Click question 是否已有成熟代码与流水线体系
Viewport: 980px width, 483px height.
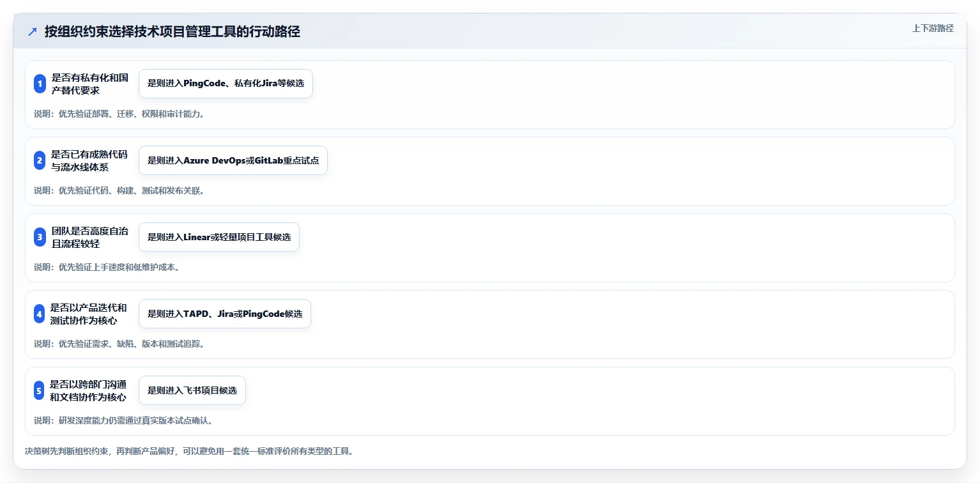tap(89, 160)
